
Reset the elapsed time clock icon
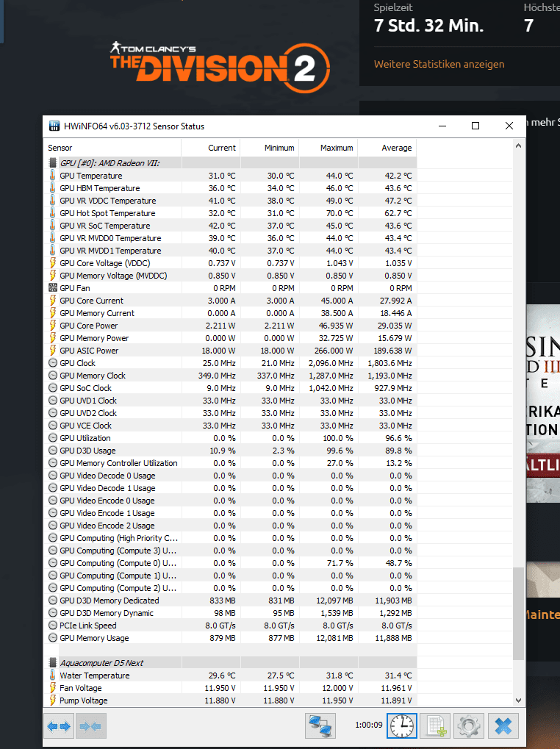pos(402,726)
